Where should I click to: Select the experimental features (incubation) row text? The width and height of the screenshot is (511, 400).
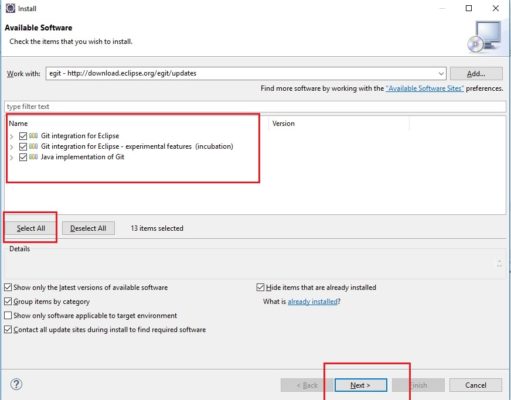(137, 146)
